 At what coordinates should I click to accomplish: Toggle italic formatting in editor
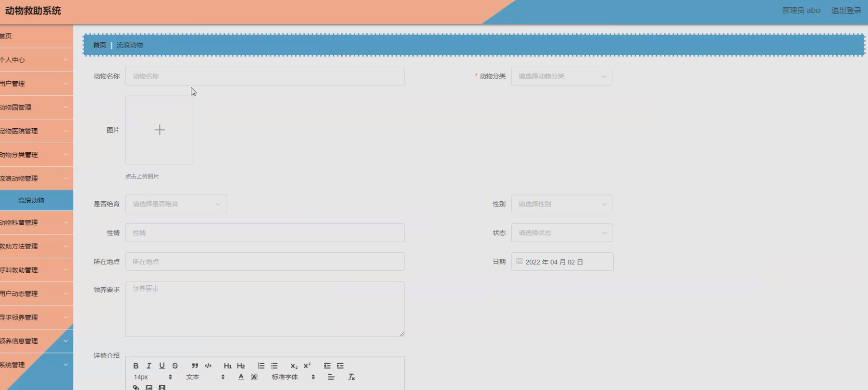[x=149, y=366]
